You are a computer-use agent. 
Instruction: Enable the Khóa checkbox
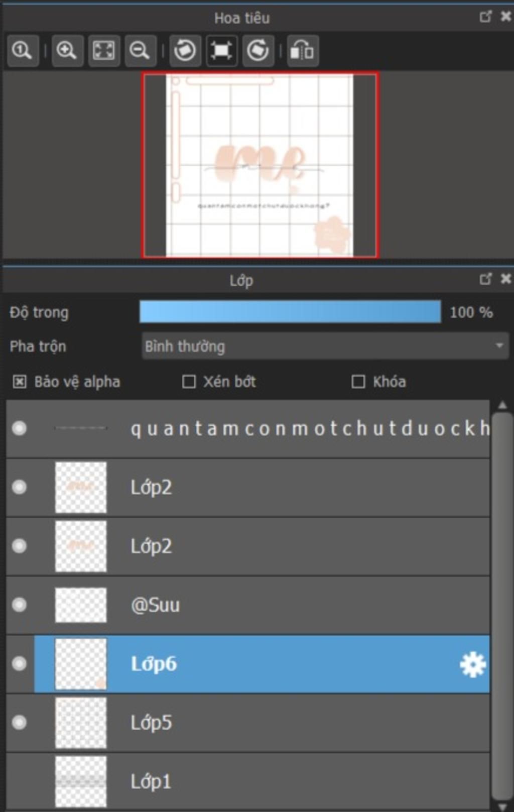tap(358, 382)
